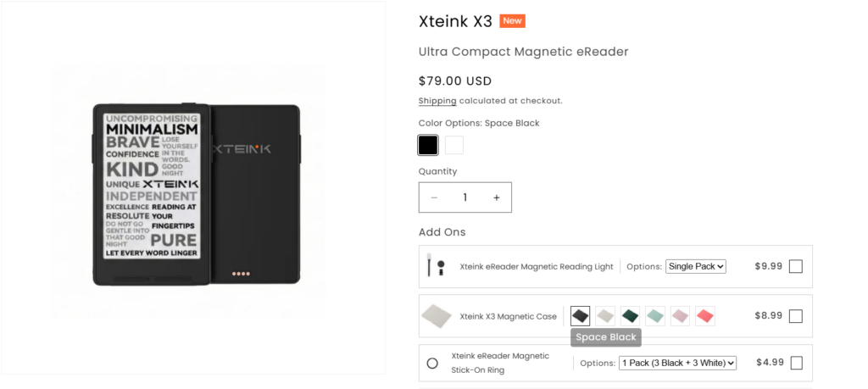
Task: Select the red magnetic case option
Action: pyautogui.click(x=705, y=316)
